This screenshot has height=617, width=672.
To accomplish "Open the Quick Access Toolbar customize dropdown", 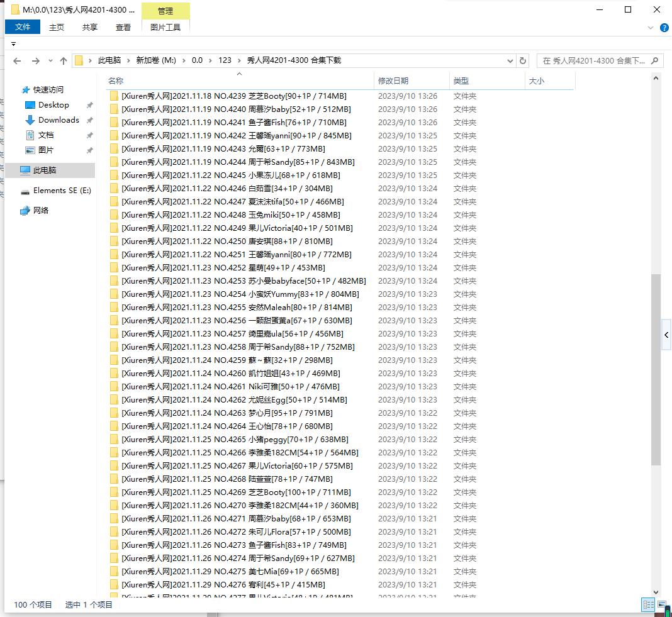I will coord(13,44).
